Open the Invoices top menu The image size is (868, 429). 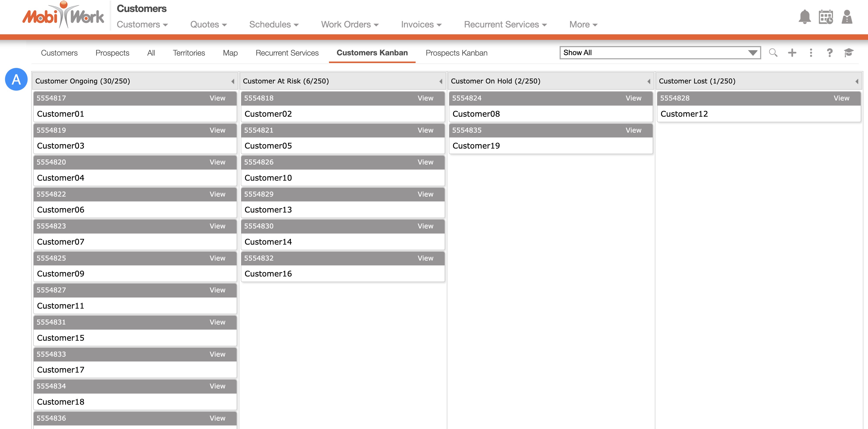pos(421,25)
